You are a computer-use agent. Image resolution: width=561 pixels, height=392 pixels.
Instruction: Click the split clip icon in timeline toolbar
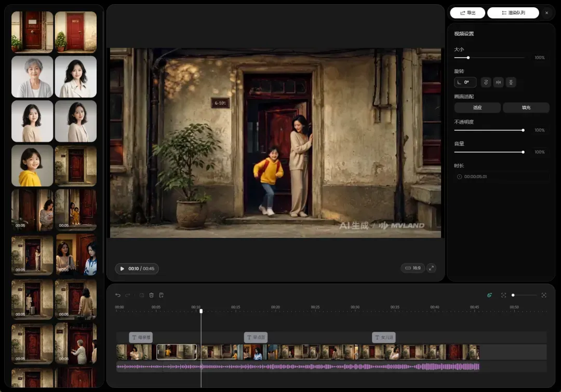pos(142,295)
